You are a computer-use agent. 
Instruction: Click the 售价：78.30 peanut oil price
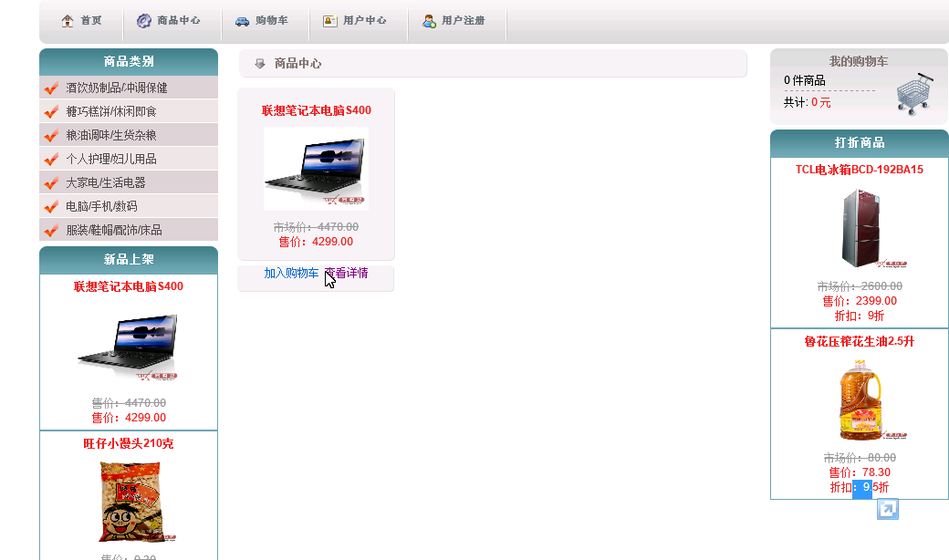point(860,473)
